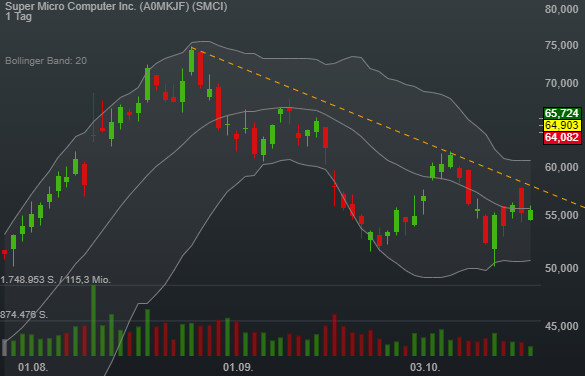This screenshot has width=585, height=376.
Task: Click the red 64,082 price tag
Action: pyautogui.click(x=562, y=138)
